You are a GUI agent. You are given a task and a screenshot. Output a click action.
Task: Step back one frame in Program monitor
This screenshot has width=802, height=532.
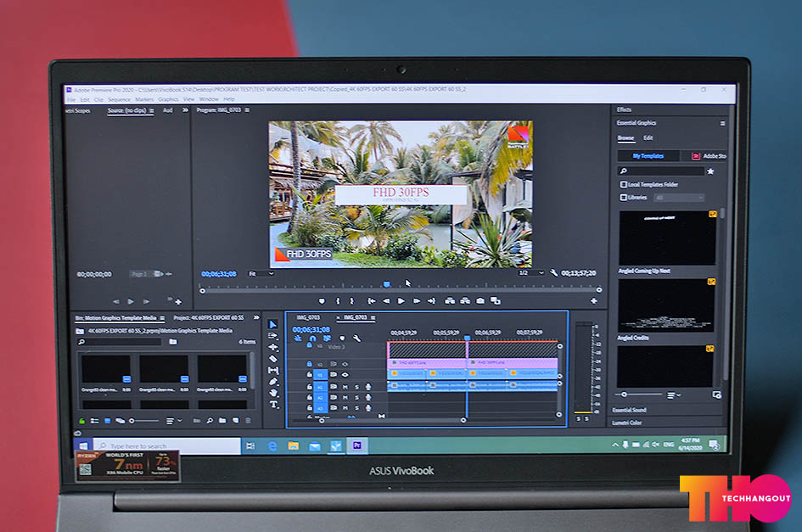(386, 300)
